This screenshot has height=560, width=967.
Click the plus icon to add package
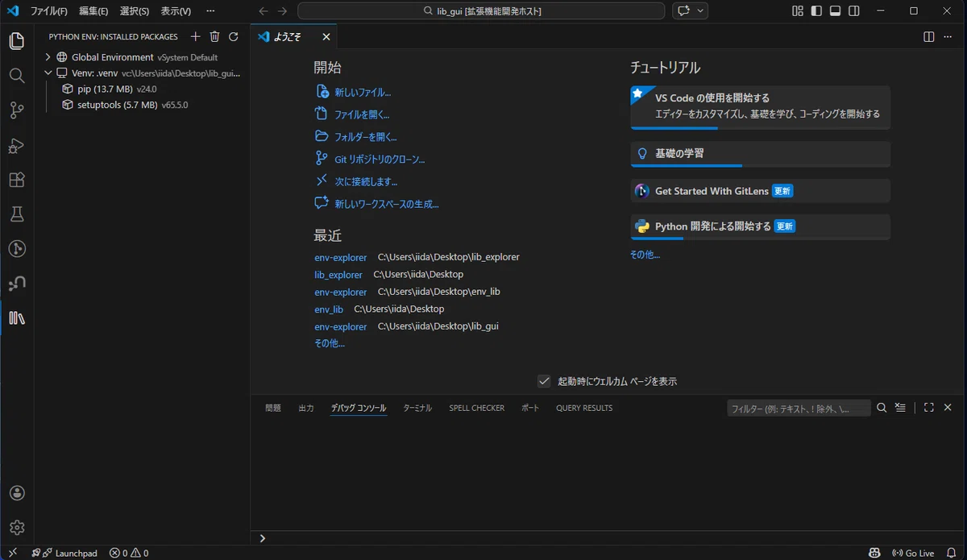(x=195, y=36)
